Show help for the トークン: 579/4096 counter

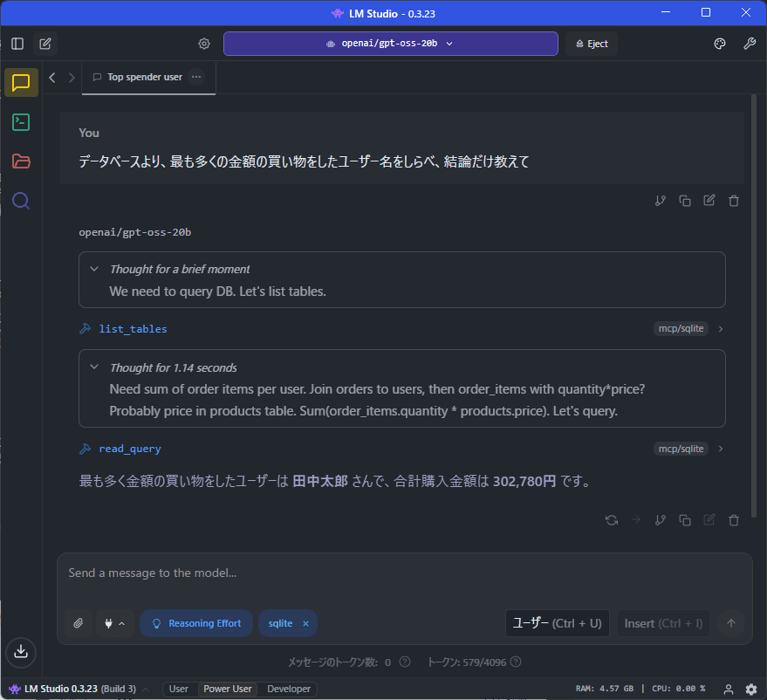click(516, 662)
